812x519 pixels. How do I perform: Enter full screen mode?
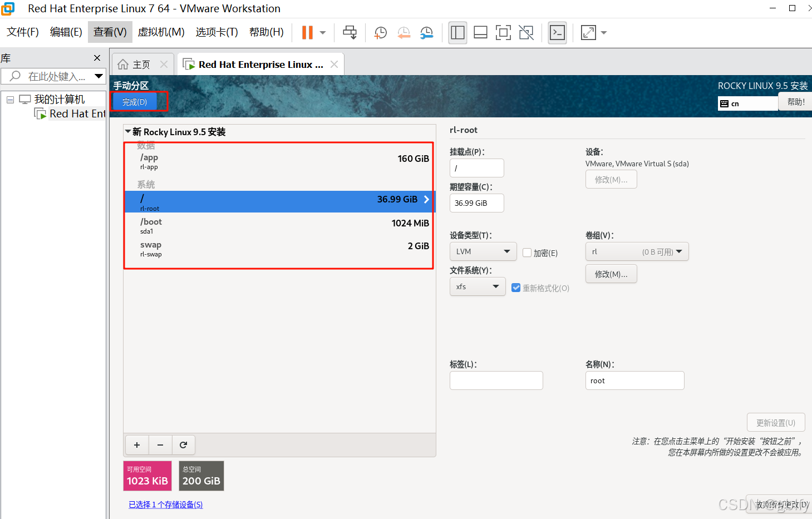pos(504,33)
